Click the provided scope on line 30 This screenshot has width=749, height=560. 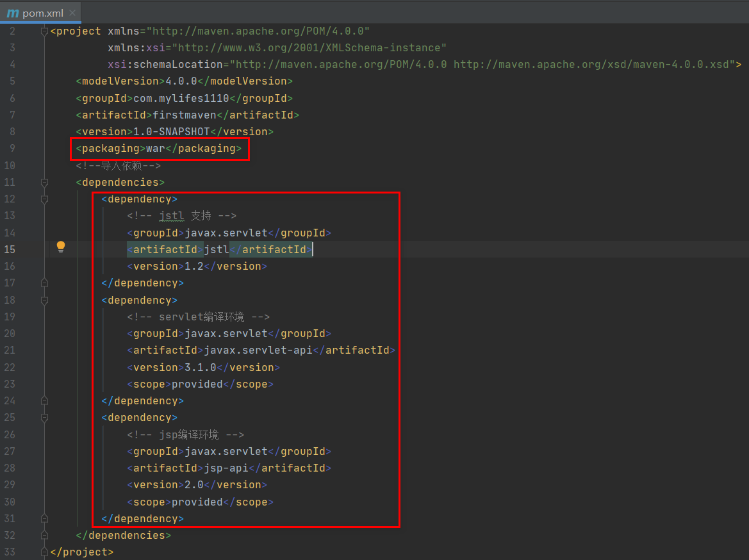[x=197, y=502]
